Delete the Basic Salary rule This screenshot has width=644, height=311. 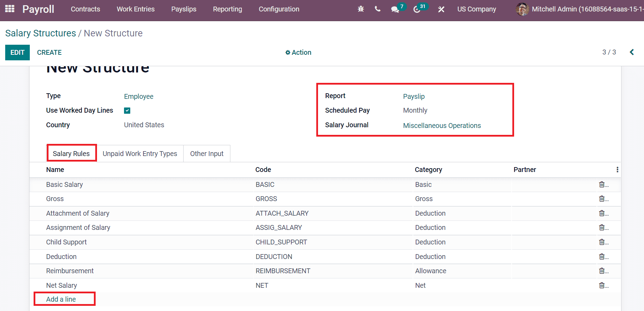click(602, 184)
